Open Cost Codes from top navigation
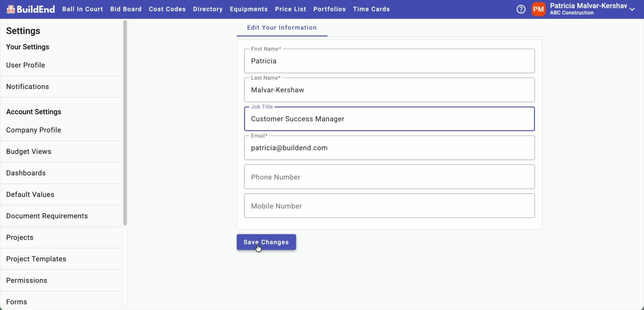 click(167, 9)
